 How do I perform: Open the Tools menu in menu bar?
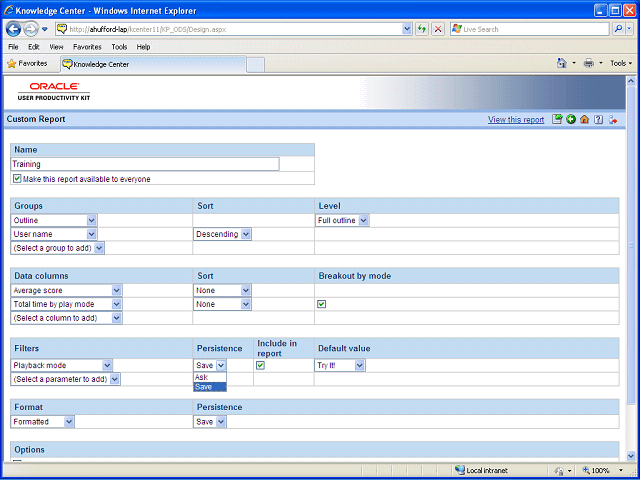point(119,47)
